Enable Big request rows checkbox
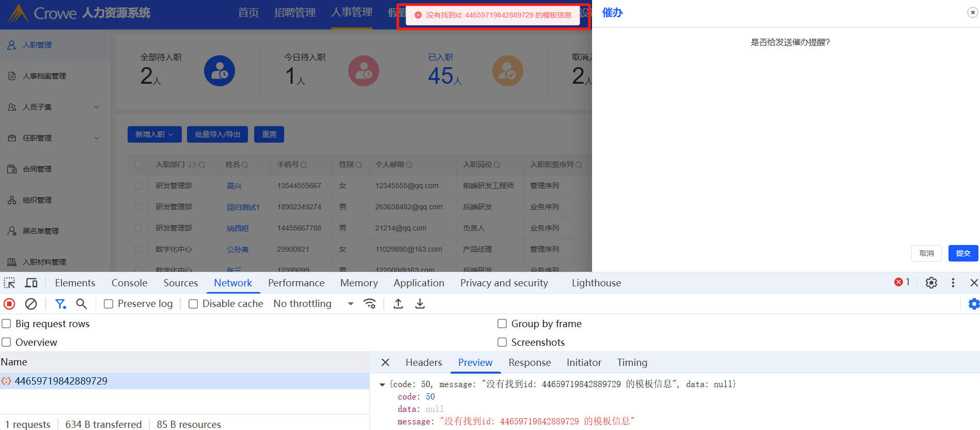980x430 pixels. (7, 324)
